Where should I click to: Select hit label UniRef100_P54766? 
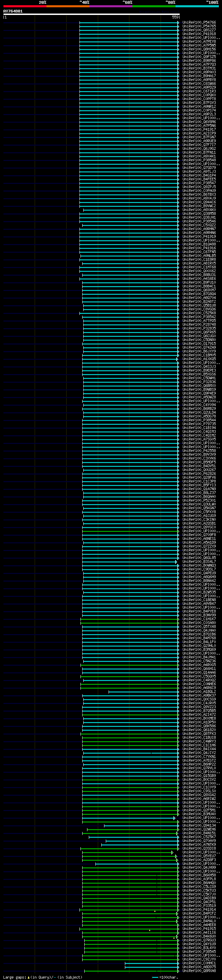pyautogui.click(x=199, y=23)
